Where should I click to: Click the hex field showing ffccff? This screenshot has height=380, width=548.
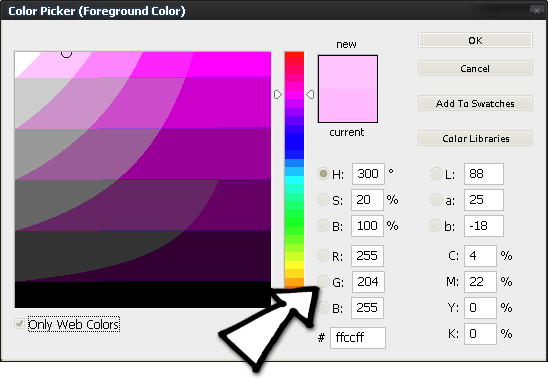click(x=358, y=338)
